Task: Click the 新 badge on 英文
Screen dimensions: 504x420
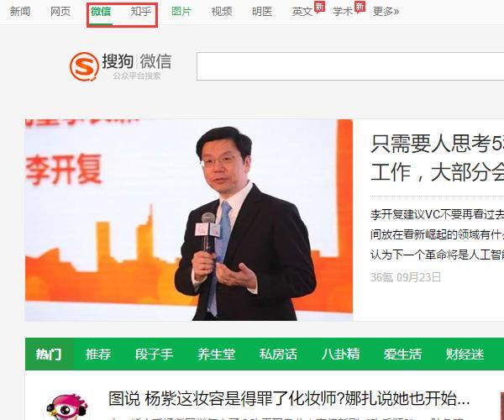Action: (x=319, y=7)
